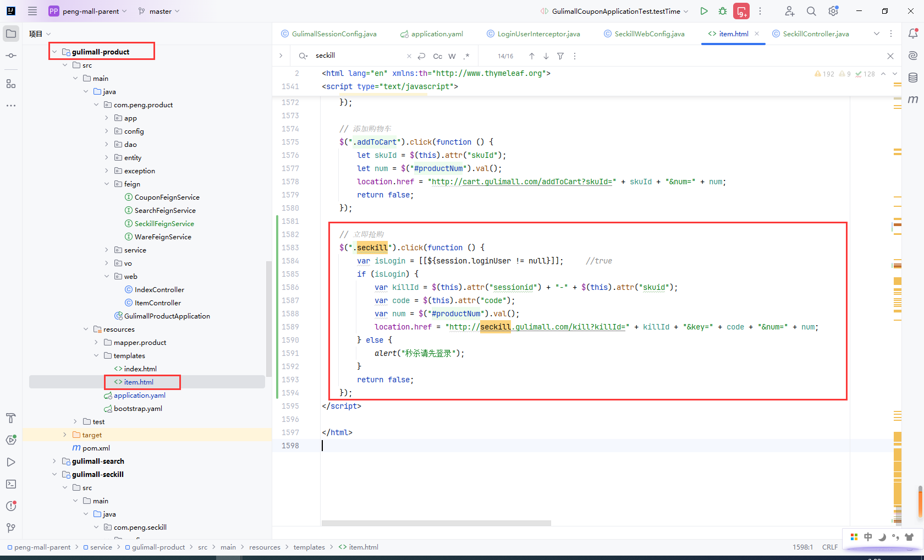Viewport: 924px width, 560px height.
Task: Open the Problems tool window
Action: [11, 506]
